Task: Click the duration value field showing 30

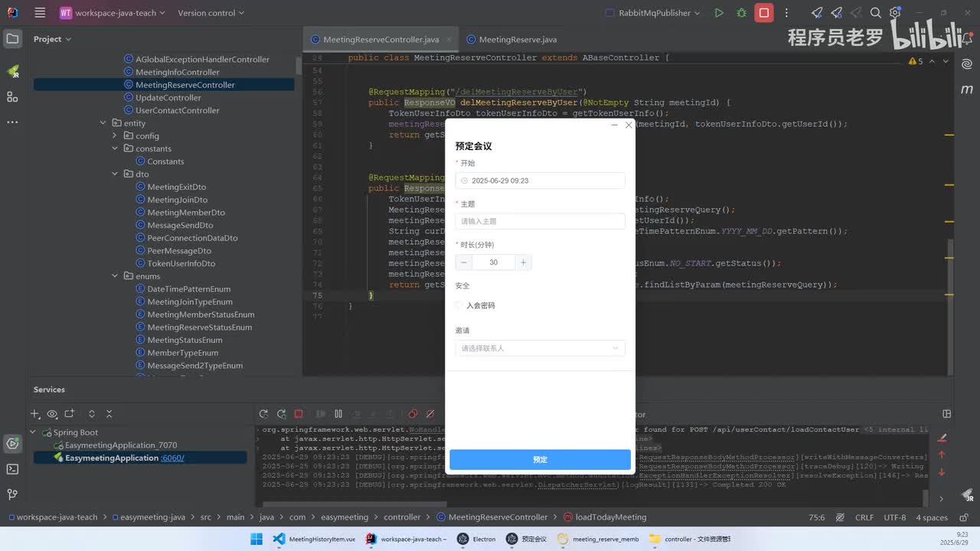Action: tap(493, 262)
